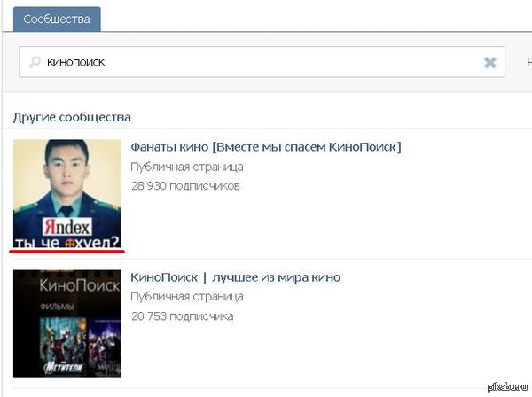Click the 28 930 подписчиков count
The width and height of the screenshot is (532, 397).
(x=185, y=185)
